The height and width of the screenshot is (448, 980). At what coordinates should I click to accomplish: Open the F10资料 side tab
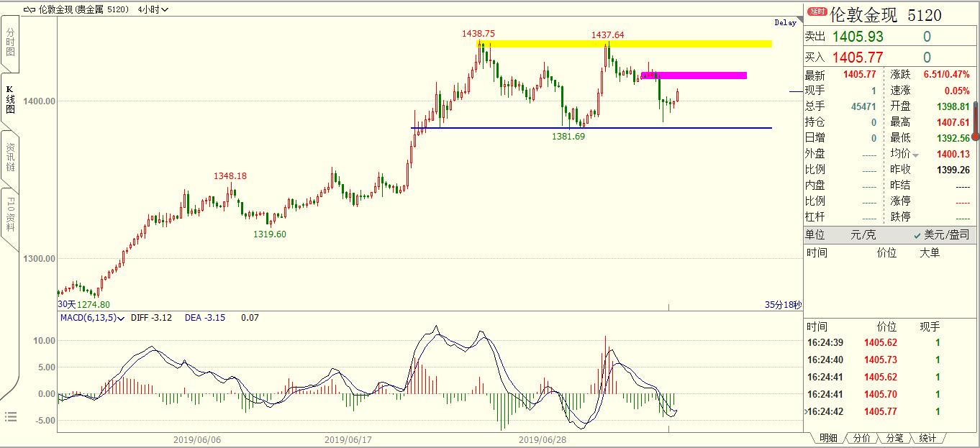pyautogui.click(x=10, y=214)
